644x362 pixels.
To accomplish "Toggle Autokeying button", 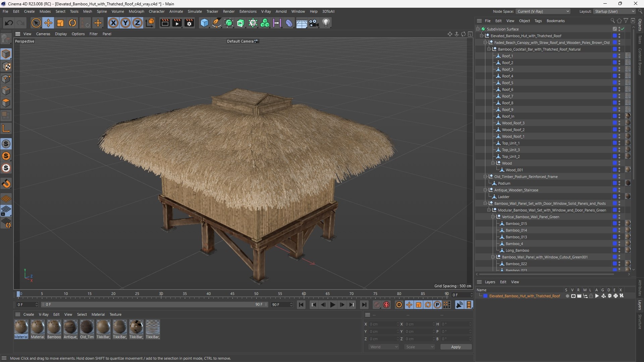I will click(386, 305).
